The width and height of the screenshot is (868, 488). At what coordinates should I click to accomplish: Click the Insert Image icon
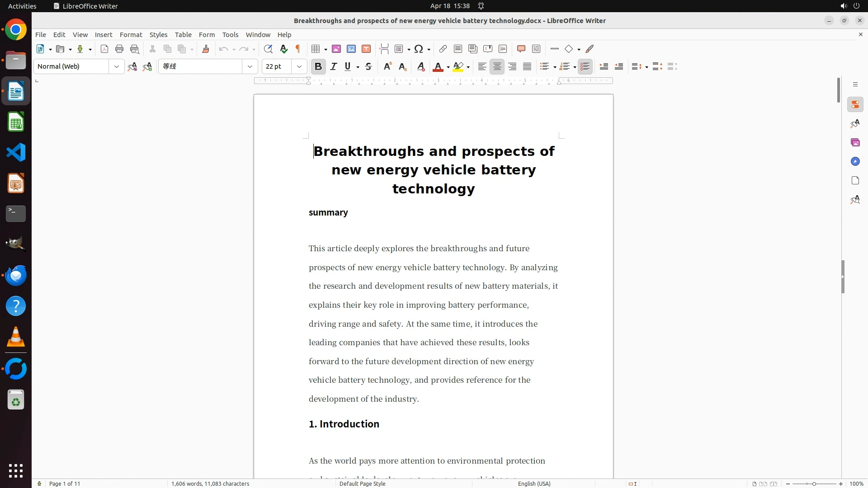click(x=336, y=49)
